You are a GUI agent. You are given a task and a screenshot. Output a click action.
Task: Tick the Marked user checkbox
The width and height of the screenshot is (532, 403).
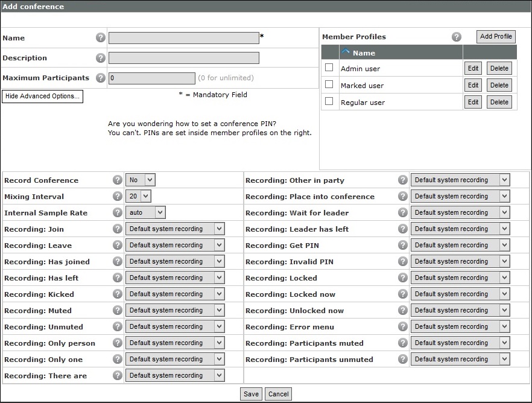tap(329, 84)
